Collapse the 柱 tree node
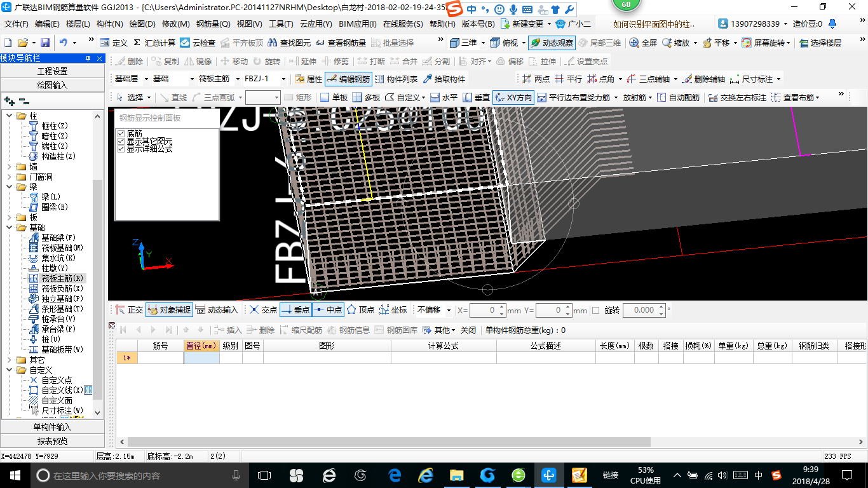 [10, 116]
